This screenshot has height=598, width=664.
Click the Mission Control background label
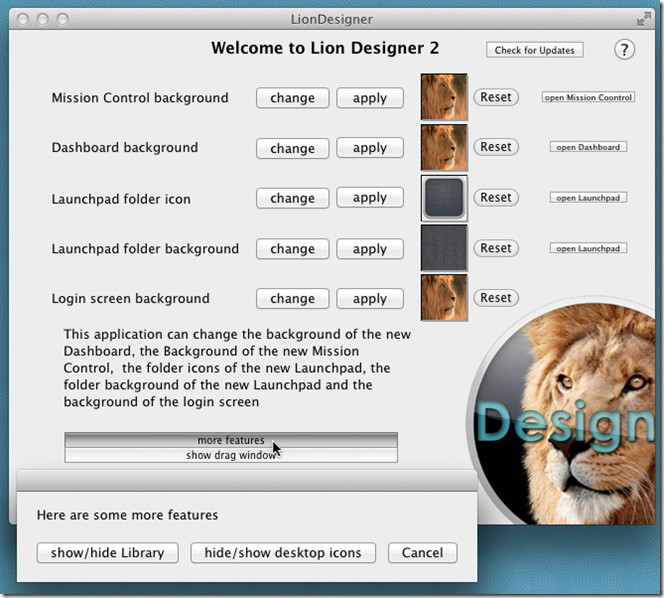pyautogui.click(x=140, y=98)
